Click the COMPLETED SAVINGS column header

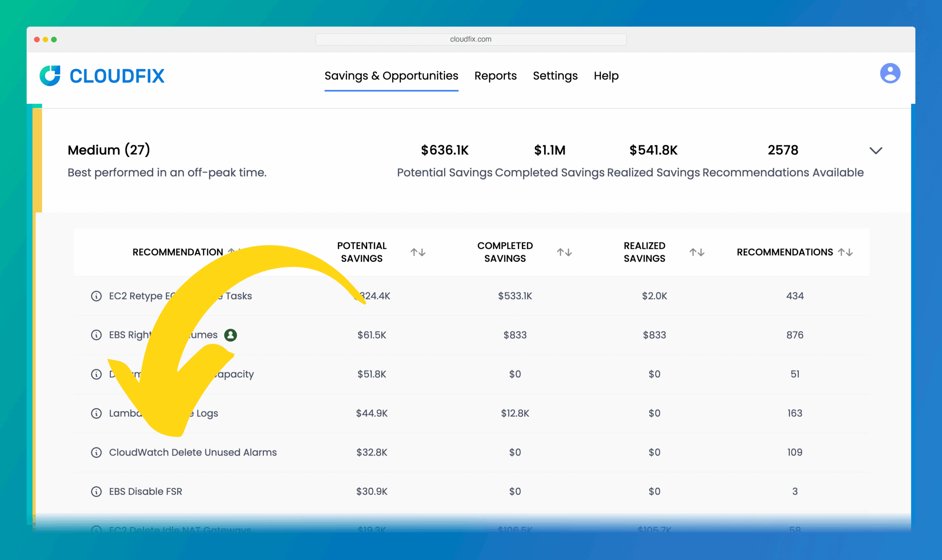click(x=505, y=252)
